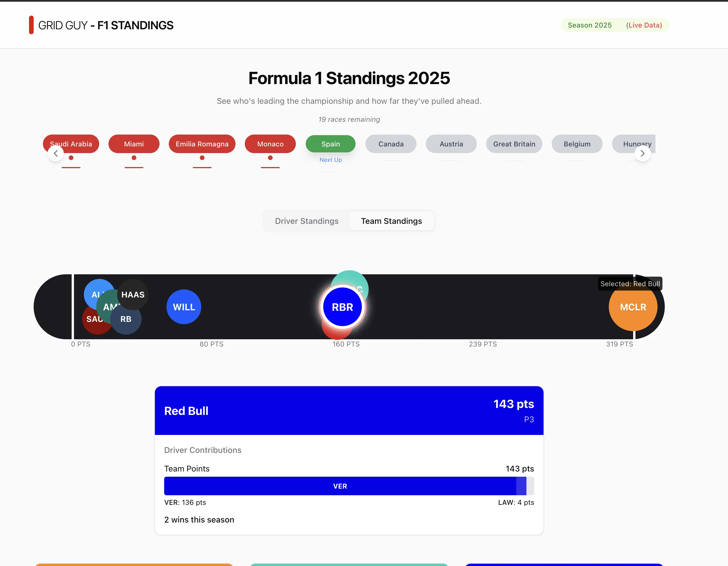Image resolution: width=728 pixels, height=566 pixels.
Task: Click the 0 PTS axis label
Action: coord(81,344)
